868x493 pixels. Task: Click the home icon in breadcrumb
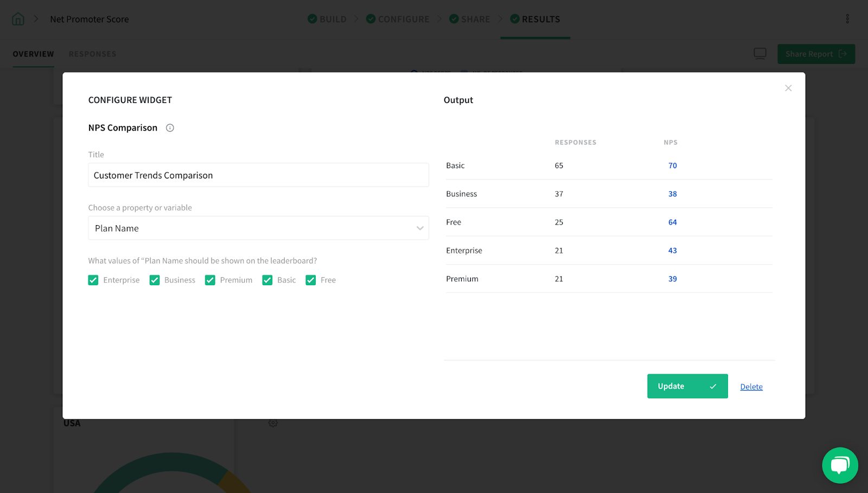pyautogui.click(x=18, y=19)
